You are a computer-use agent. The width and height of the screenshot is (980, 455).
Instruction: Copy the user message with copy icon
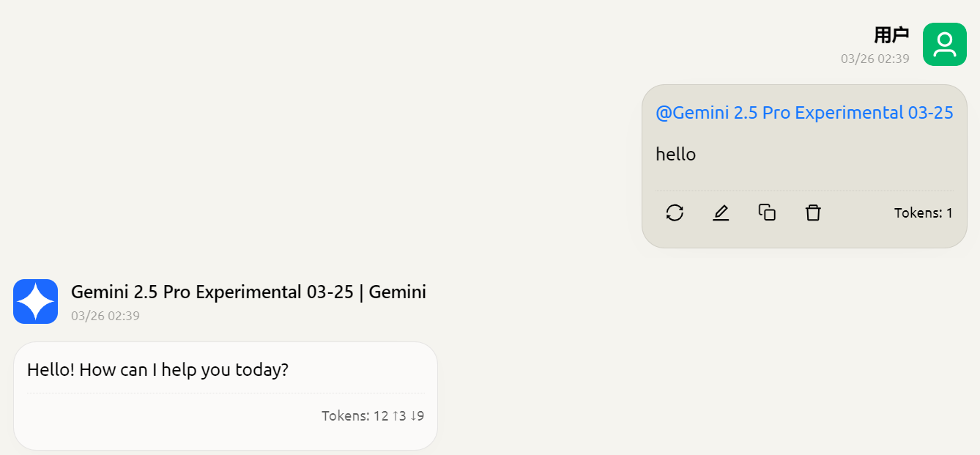coord(767,212)
